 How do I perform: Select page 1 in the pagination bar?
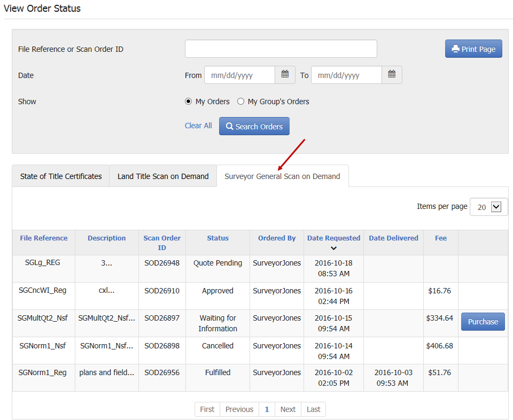pyautogui.click(x=267, y=409)
